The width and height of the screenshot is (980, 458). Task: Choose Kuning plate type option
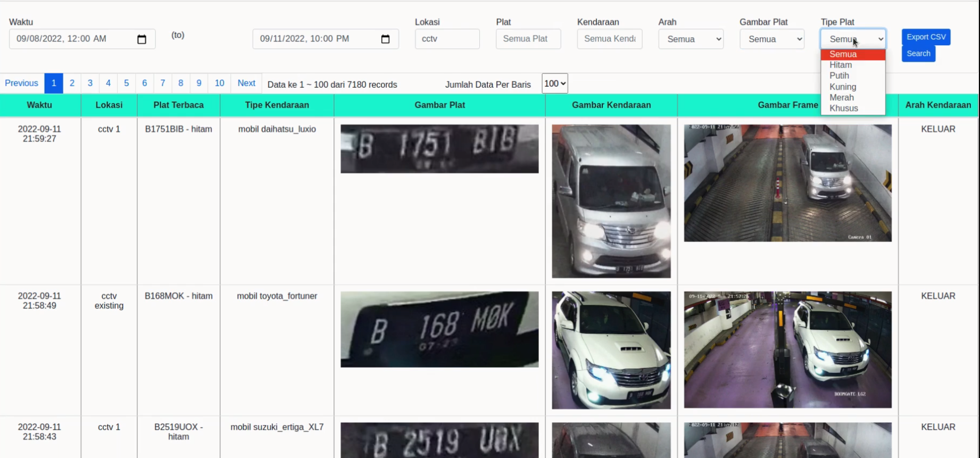pos(843,87)
